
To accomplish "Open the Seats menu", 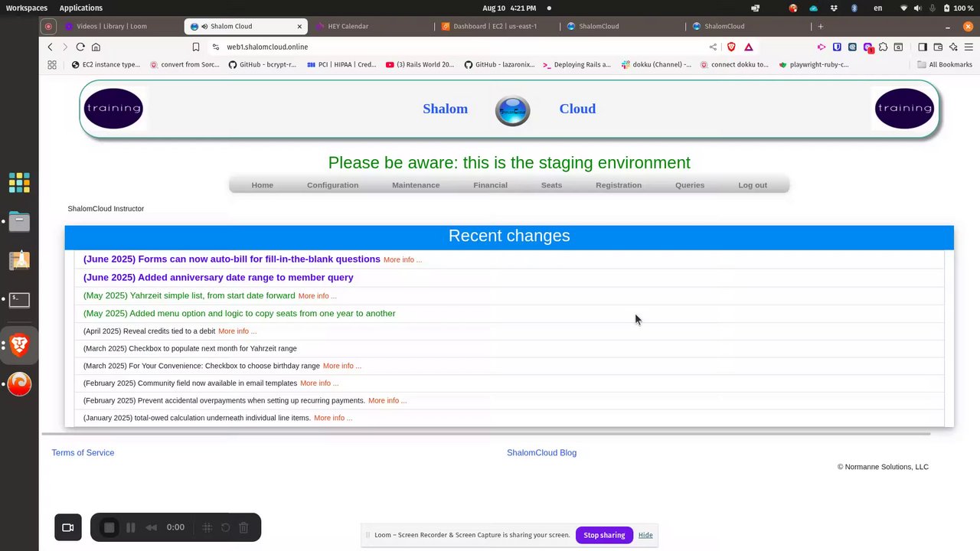I will coord(551,185).
